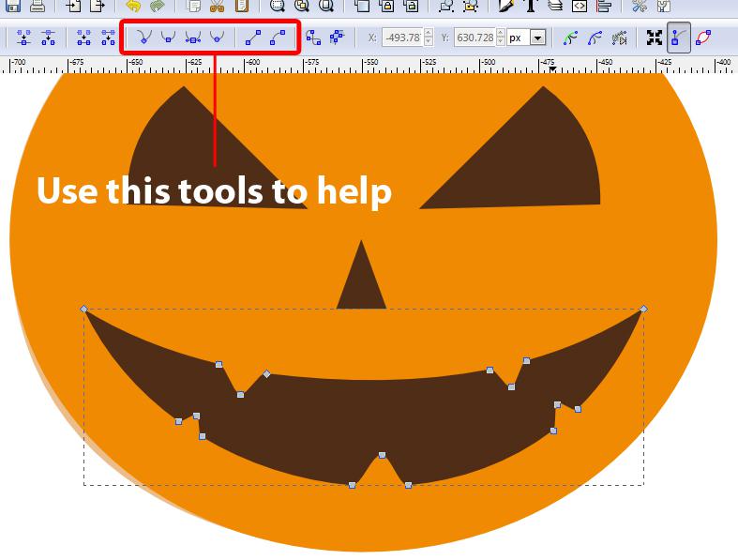Join selected nodes icon
Image resolution: width=738 pixels, height=560 pixels.
84,38
